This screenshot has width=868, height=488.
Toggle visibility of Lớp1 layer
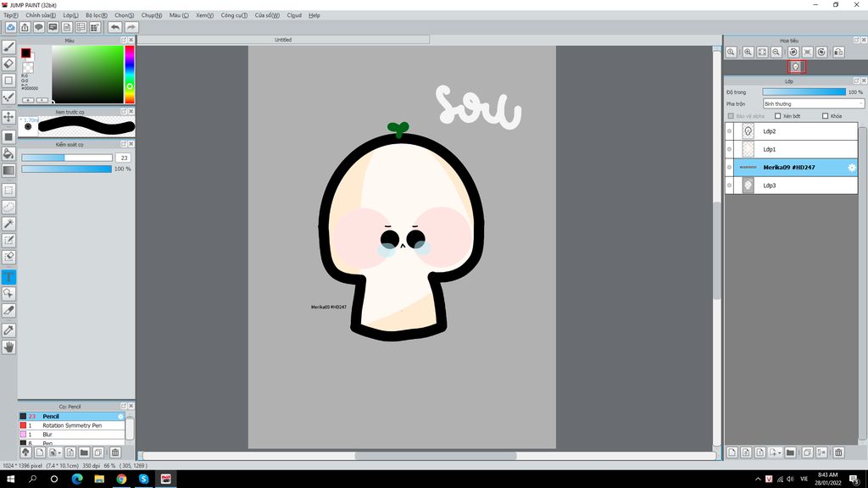729,149
